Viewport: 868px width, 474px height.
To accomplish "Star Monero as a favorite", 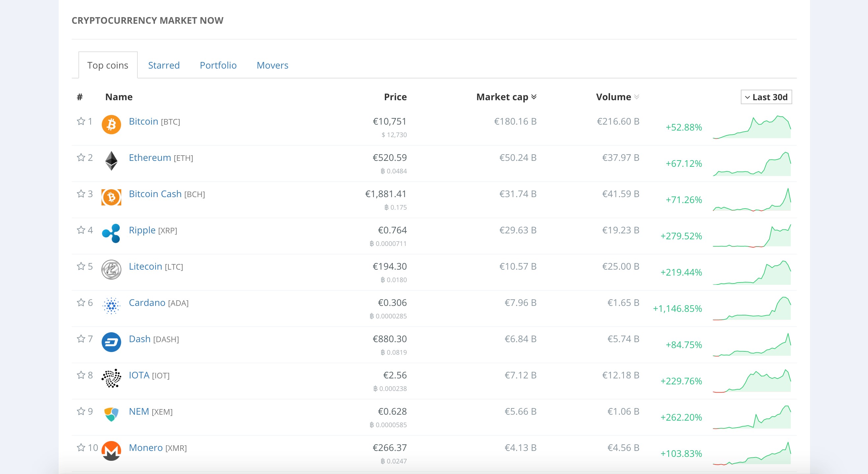I will tap(81, 447).
